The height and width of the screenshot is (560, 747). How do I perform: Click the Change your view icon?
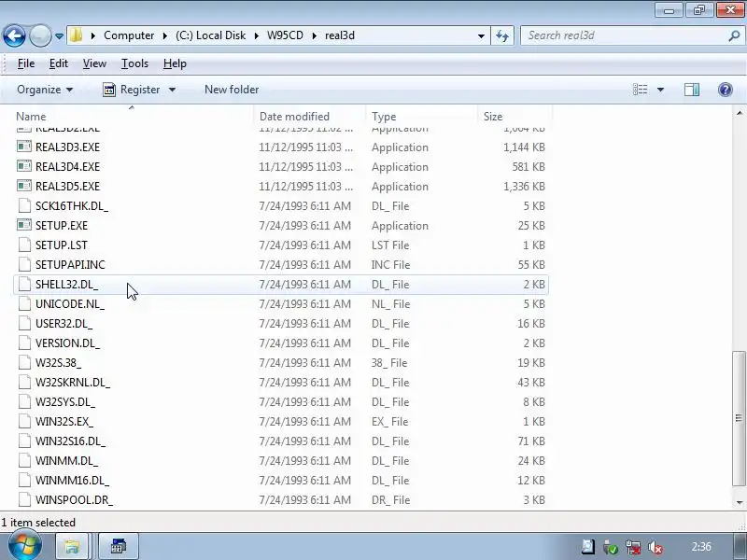coord(640,90)
